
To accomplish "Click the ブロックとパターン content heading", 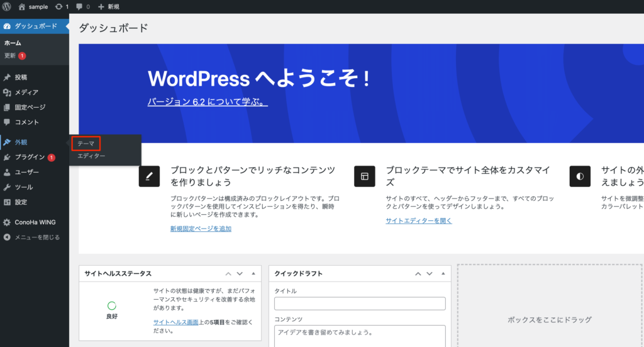I will (x=253, y=176).
